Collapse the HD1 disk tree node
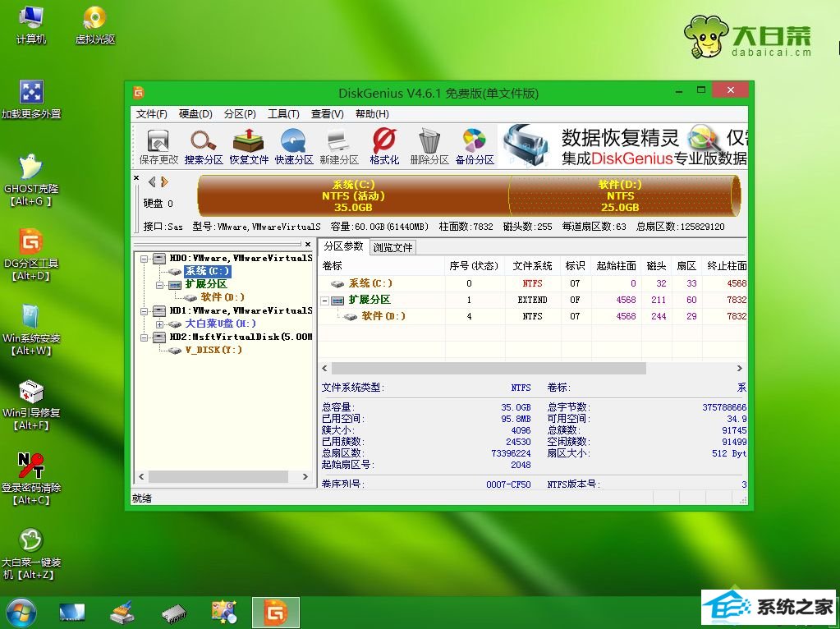The height and width of the screenshot is (629, 840). coord(144,310)
